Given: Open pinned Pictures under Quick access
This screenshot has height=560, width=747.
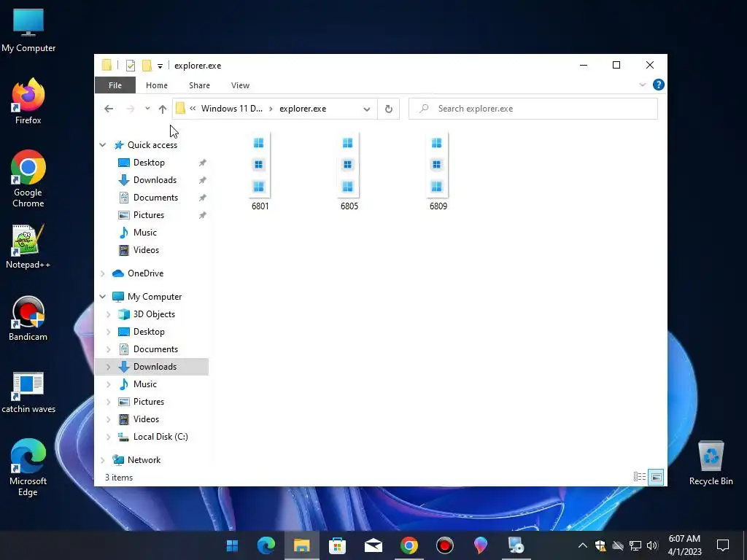Looking at the screenshot, I should (149, 215).
